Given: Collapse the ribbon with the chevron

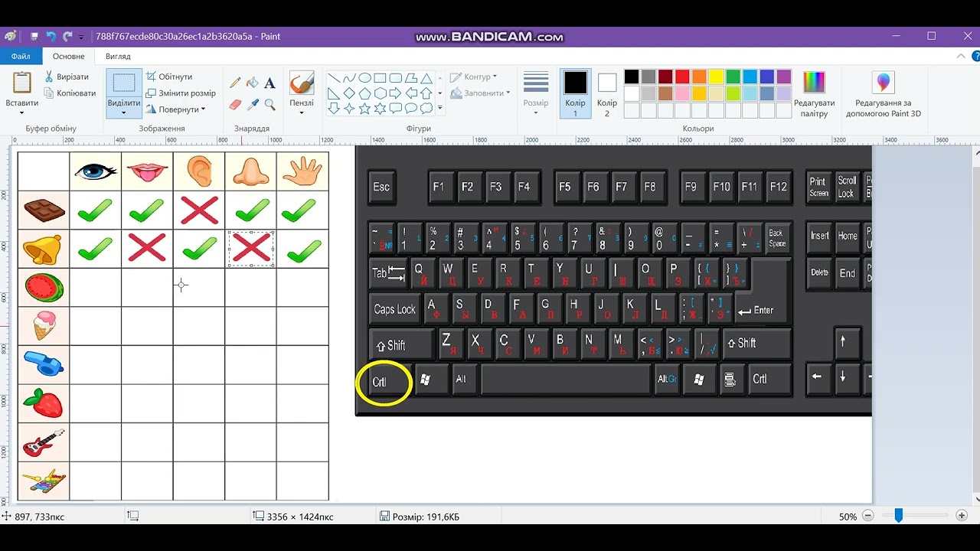Looking at the screenshot, I should point(961,56).
